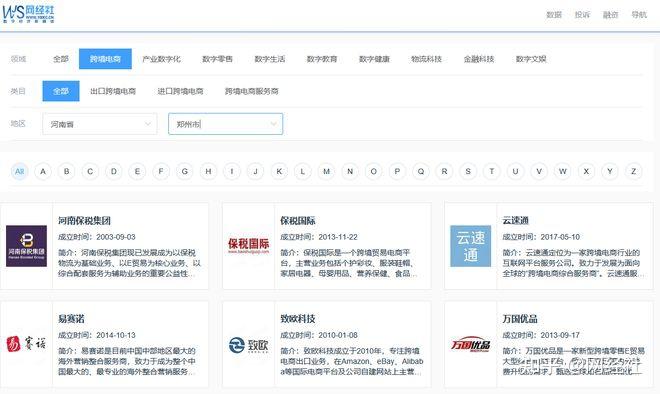The image size is (660, 394).
Task: Select the 数字文娱 domain tab
Action: (x=531, y=59)
